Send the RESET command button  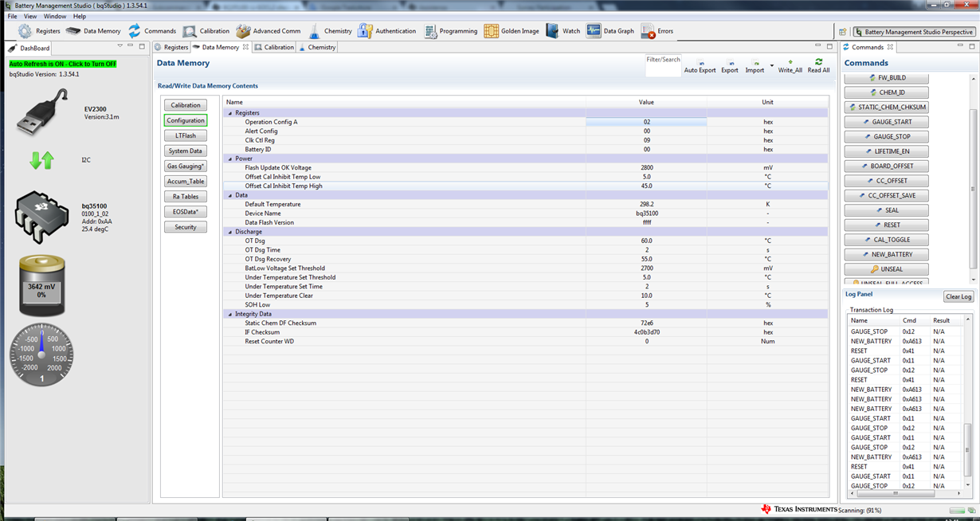tap(887, 225)
